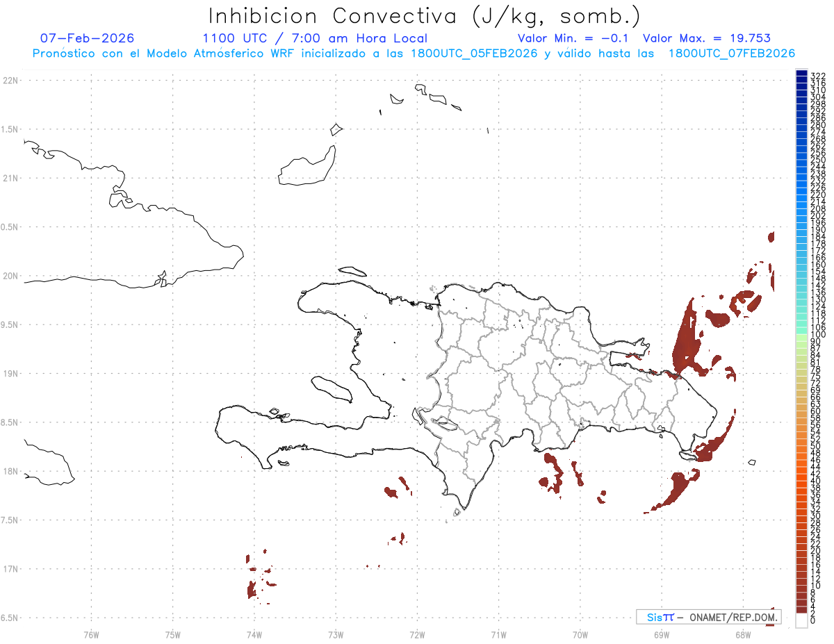The width and height of the screenshot is (834, 644).
Task: Click the "6.5N" latitude label
Action: click(10, 618)
